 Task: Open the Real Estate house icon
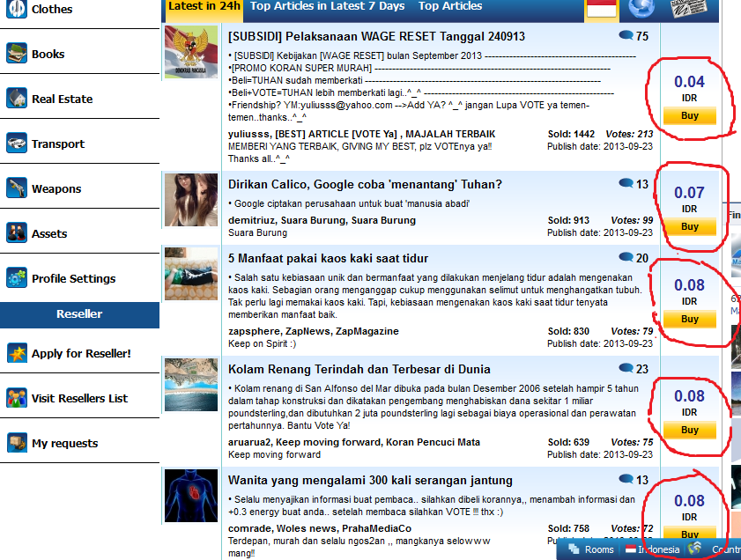click(x=17, y=99)
